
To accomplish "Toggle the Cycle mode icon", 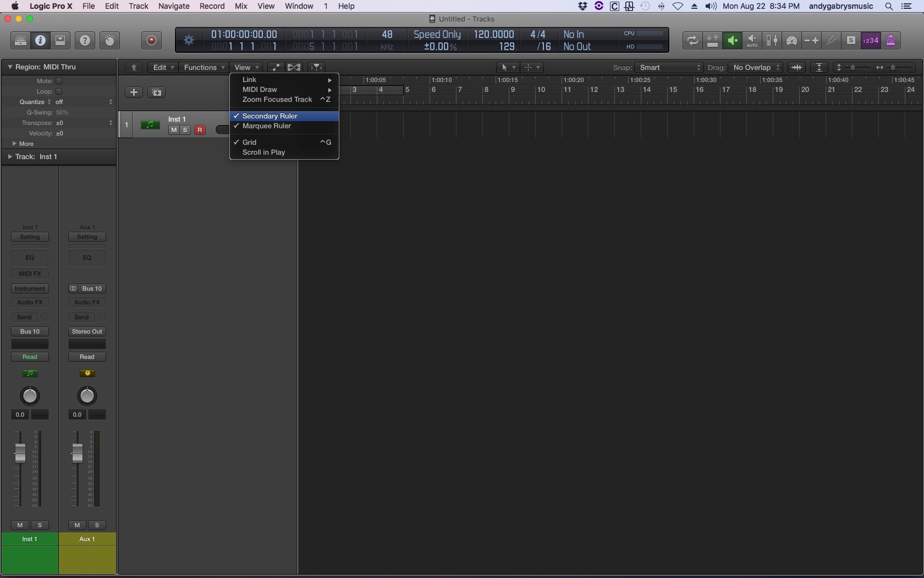I will tap(692, 40).
